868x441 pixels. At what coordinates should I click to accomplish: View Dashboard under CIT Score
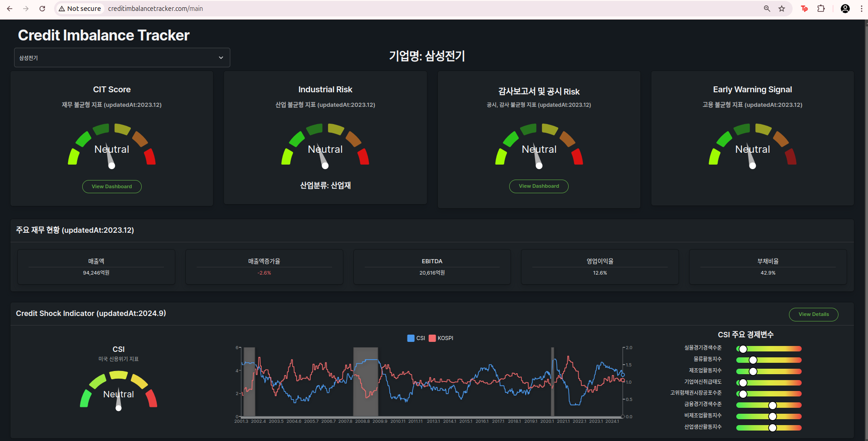(x=112, y=186)
